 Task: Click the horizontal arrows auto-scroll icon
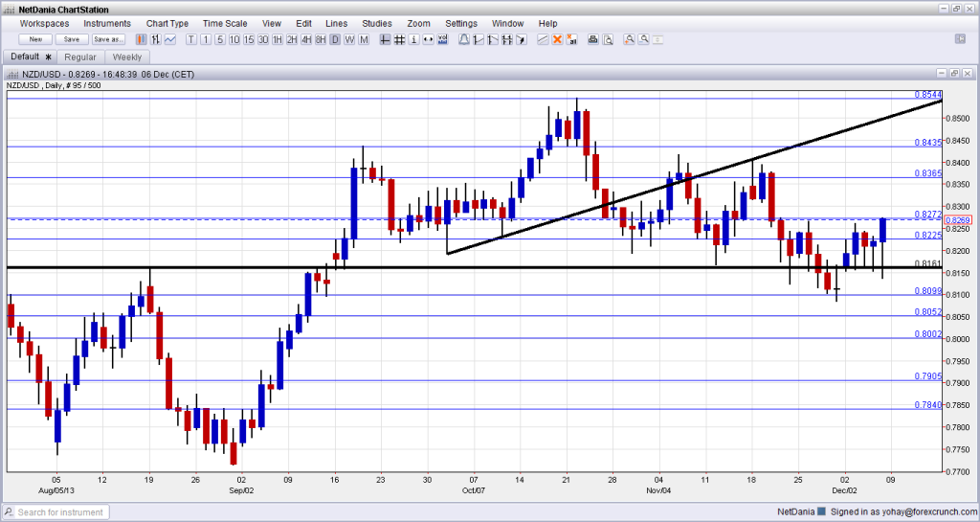[428, 39]
